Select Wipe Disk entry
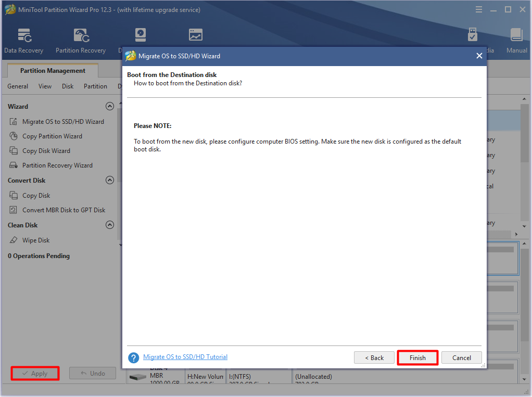The height and width of the screenshot is (397, 532). point(36,240)
